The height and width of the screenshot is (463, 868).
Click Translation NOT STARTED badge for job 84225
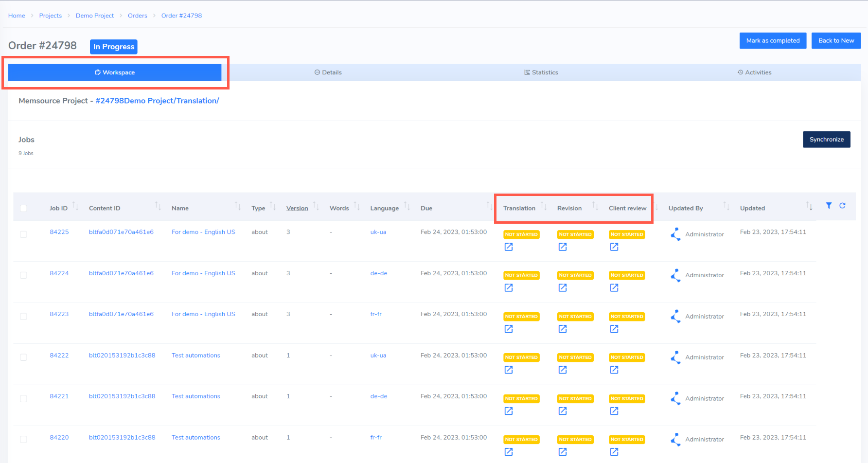pyautogui.click(x=521, y=234)
